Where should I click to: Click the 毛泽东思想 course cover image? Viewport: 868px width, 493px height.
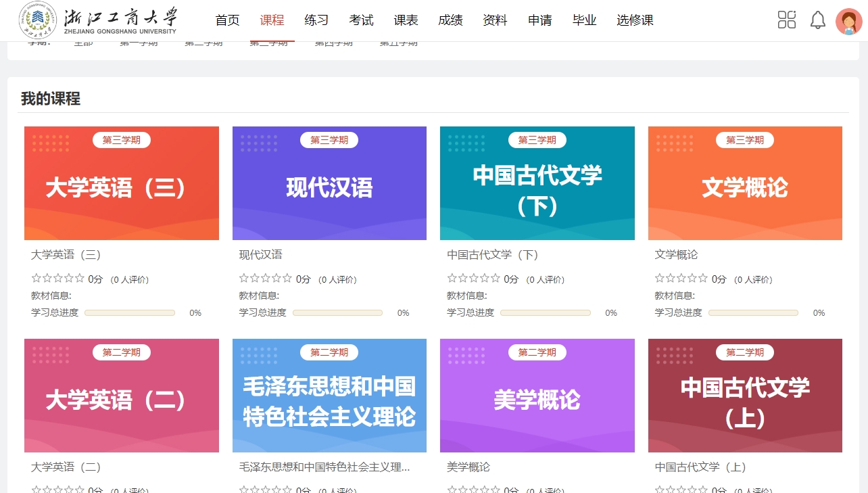(329, 396)
